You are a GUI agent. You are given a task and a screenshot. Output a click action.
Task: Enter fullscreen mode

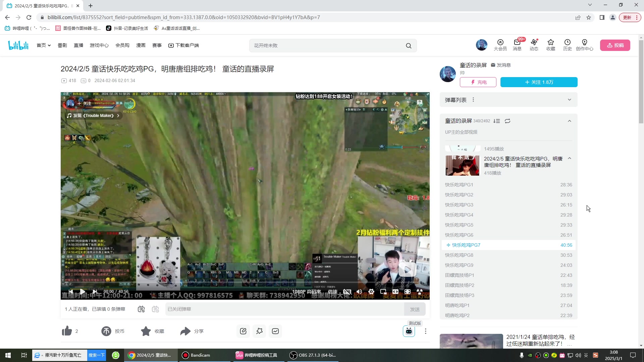[408, 292]
